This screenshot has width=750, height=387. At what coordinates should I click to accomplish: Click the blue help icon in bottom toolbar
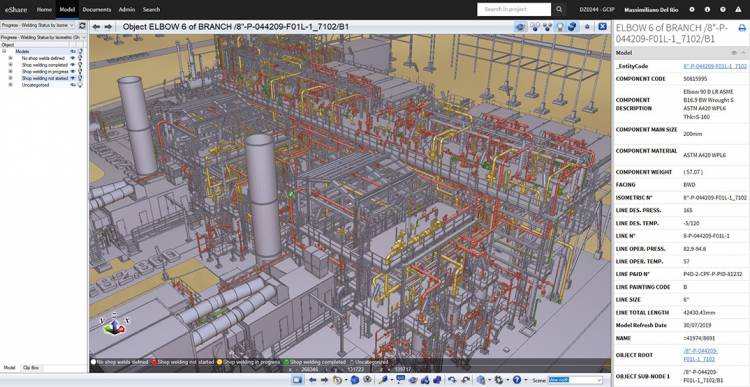point(517,380)
